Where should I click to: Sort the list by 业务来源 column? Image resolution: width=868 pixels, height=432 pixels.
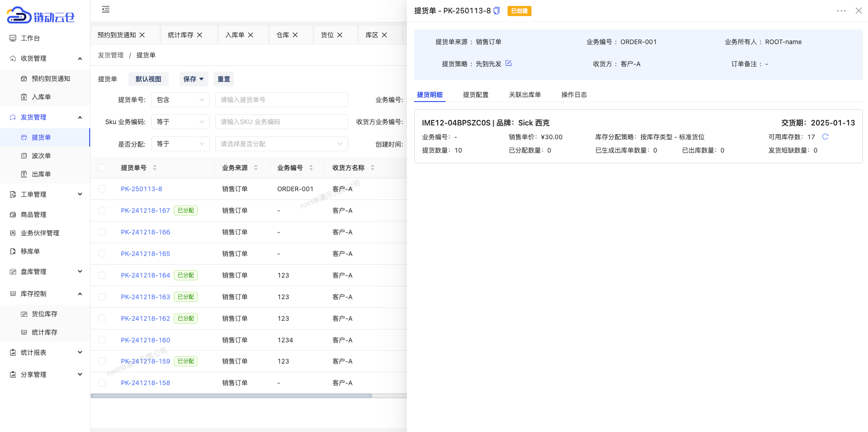pyautogui.click(x=256, y=168)
